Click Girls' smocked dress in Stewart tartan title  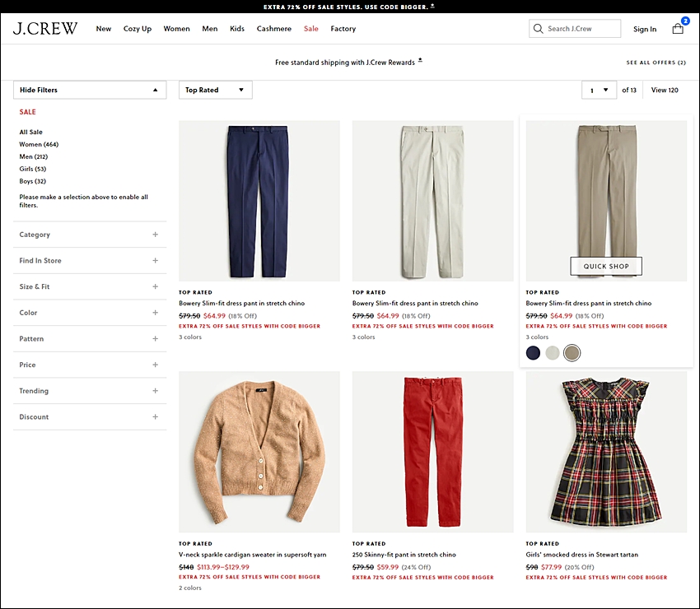[x=581, y=555]
